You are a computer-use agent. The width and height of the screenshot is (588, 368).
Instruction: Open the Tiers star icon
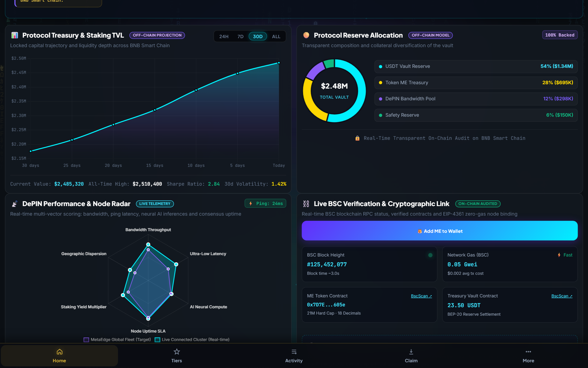[x=177, y=352]
